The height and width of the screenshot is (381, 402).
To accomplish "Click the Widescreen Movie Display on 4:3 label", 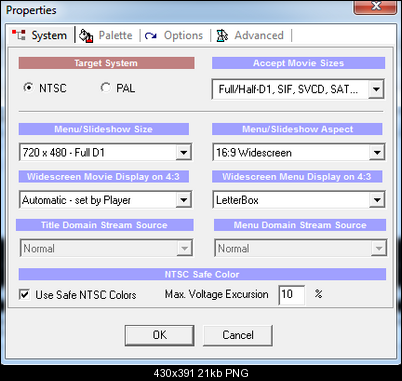I will [x=104, y=176].
